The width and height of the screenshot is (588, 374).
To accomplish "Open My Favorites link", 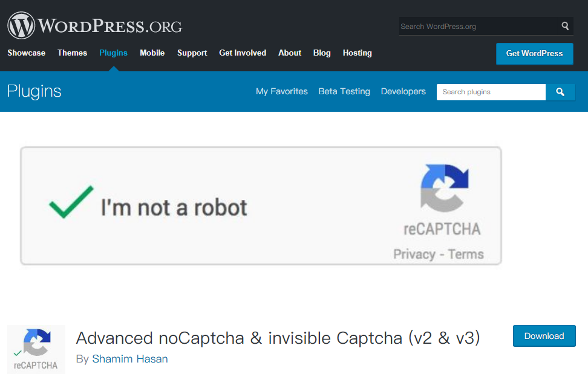I will click(x=282, y=91).
